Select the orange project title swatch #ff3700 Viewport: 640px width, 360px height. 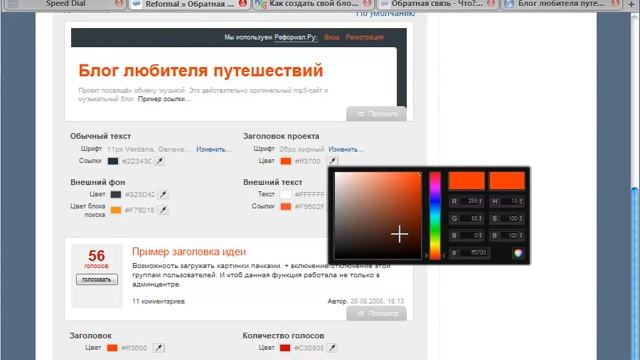pos(286,161)
